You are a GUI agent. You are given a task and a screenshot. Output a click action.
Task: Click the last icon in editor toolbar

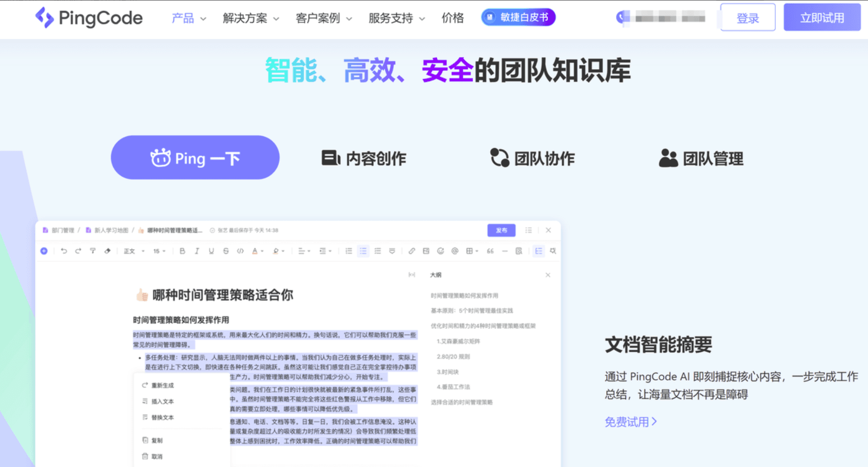(553, 251)
